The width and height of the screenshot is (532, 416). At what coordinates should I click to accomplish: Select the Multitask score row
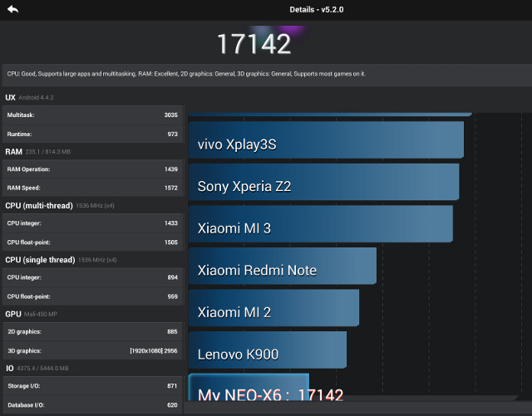(x=92, y=115)
